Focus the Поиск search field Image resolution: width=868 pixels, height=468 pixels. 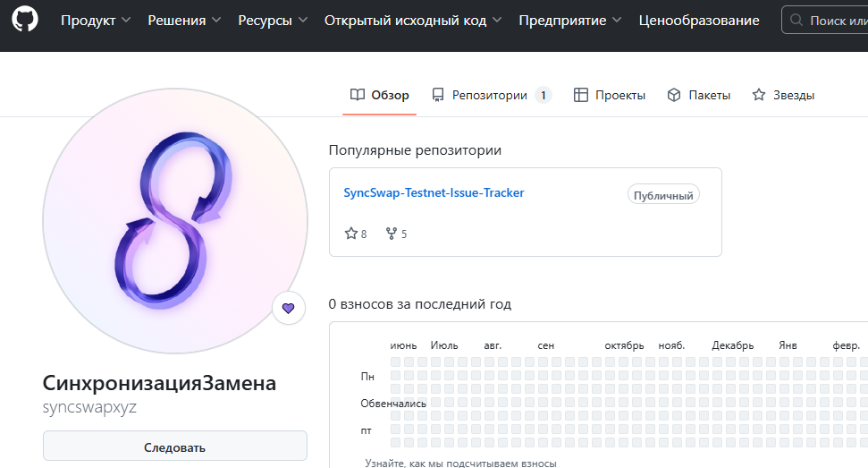click(x=825, y=21)
